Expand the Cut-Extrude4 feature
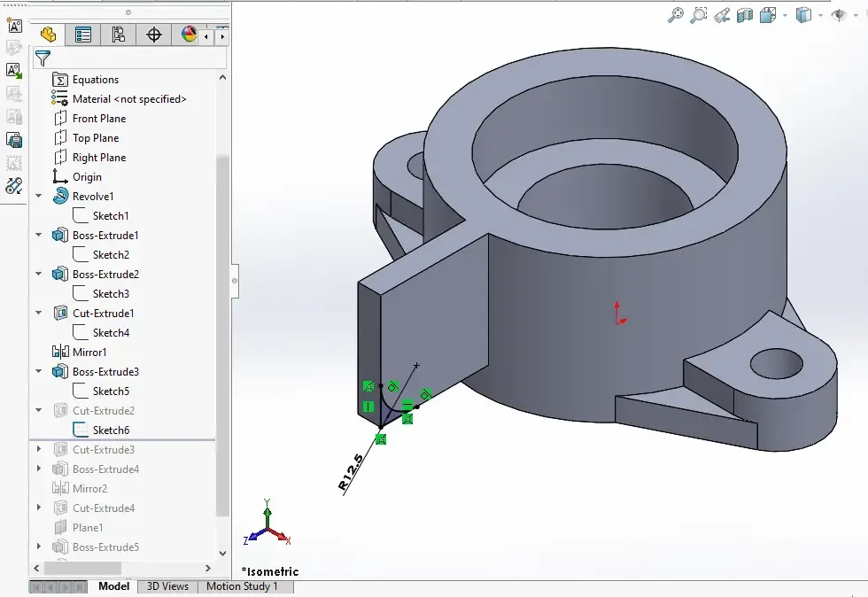This screenshot has width=868, height=597. [39, 508]
